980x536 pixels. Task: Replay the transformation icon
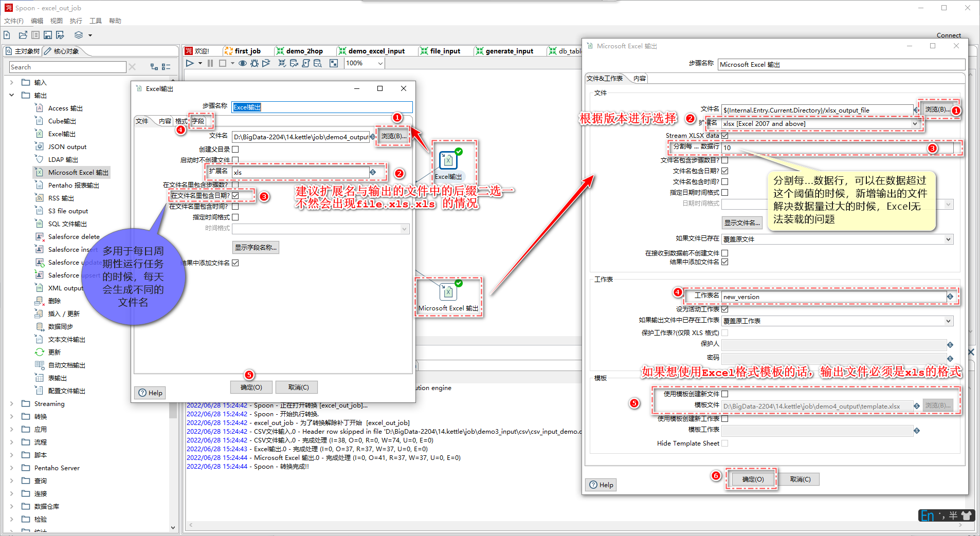[266, 63]
